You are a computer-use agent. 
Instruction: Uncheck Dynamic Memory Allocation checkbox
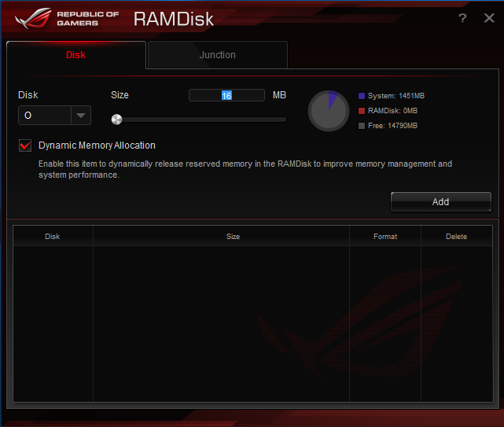click(25, 145)
